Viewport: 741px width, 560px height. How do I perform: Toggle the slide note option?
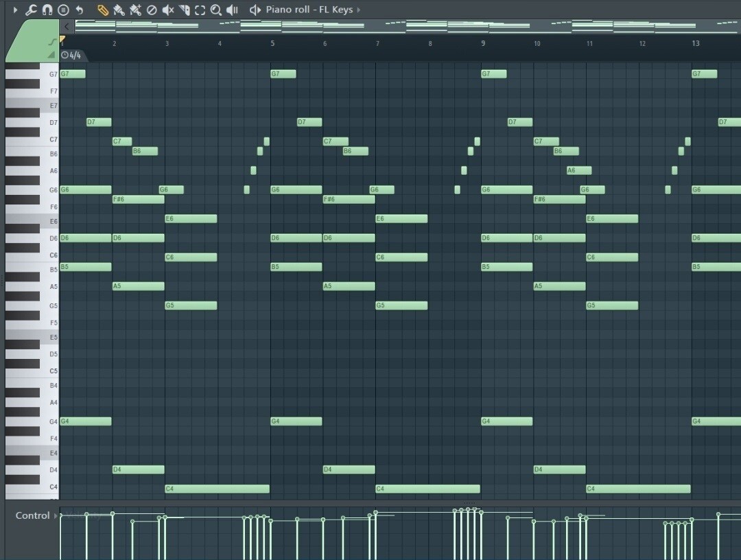click(x=51, y=43)
